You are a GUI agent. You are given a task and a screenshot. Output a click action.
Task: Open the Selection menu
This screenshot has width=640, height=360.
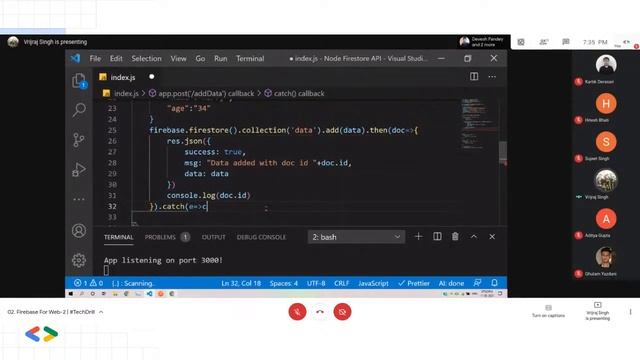point(147,58)
